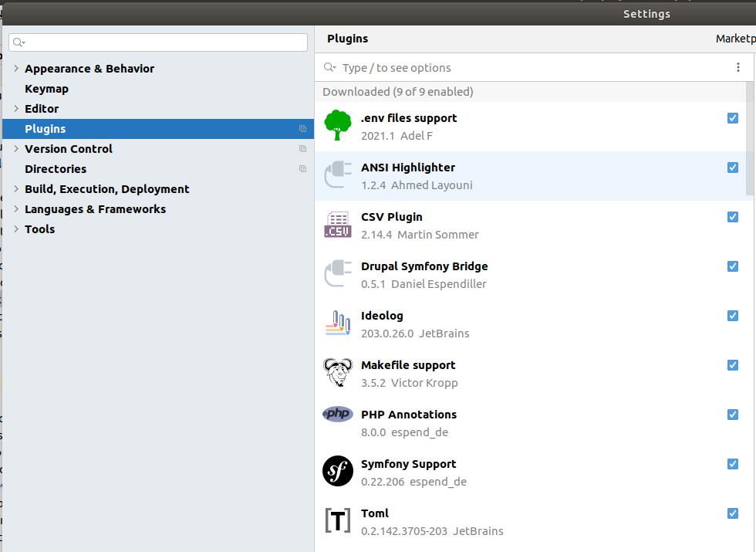
Task: Select the Drupal Symfony Bridge plugin name
Action: 424,266
